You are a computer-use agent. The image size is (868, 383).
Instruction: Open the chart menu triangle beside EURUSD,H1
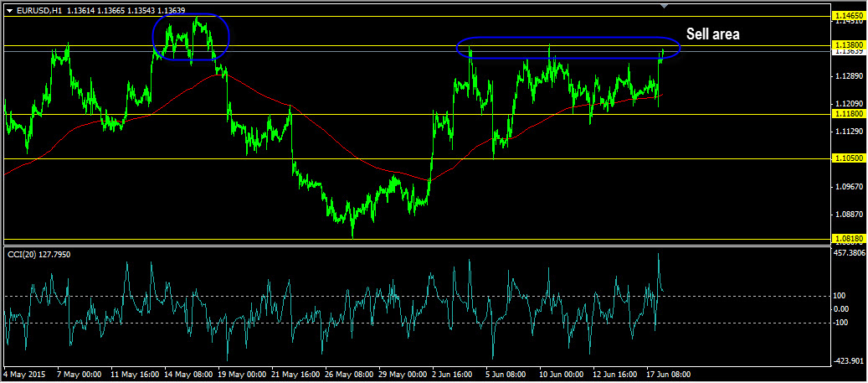[x=9, y=10]
